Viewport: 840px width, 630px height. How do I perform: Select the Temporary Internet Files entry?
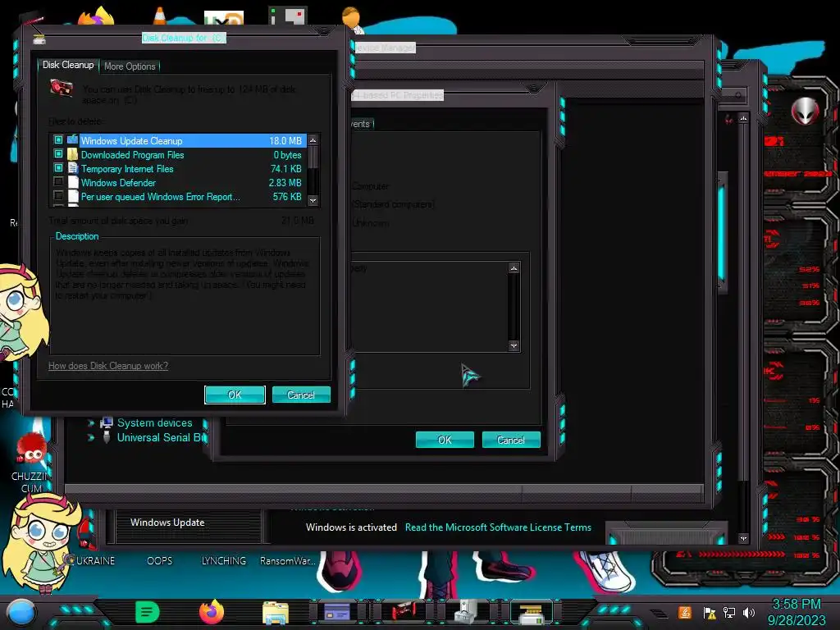pyautogui.click(x=192, y=169)
